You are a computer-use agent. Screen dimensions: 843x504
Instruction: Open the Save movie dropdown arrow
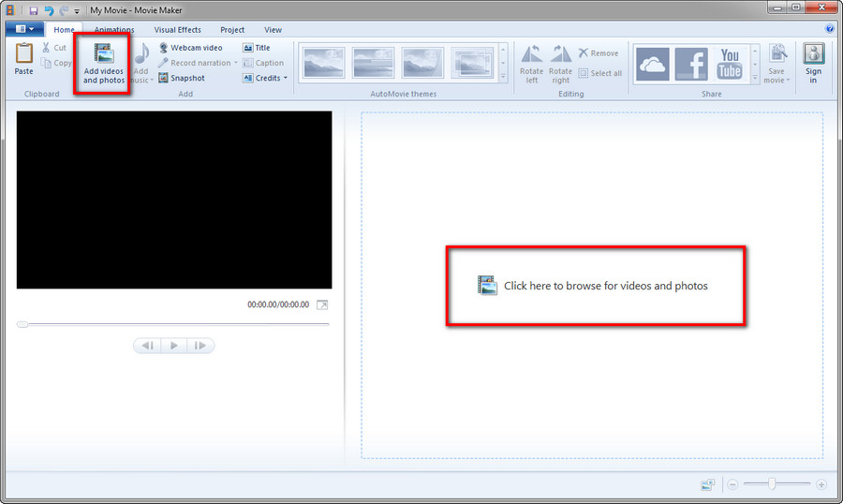788,81
